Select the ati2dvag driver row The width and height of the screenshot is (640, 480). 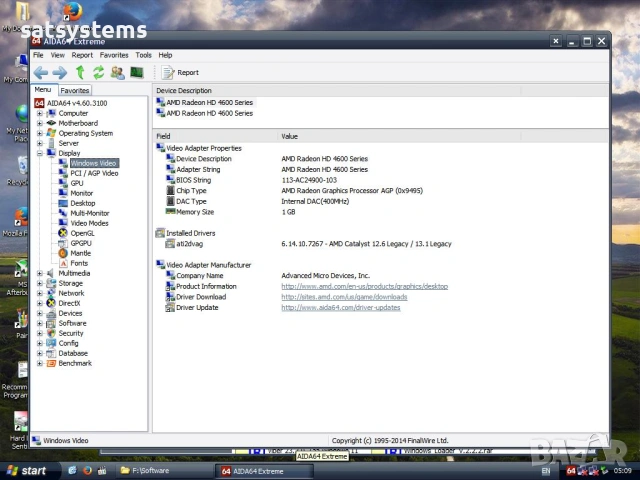380,244
